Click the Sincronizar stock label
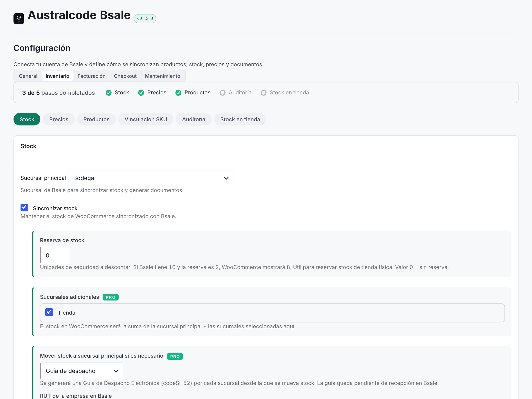 pyautogui.click(x=55, y=208)
